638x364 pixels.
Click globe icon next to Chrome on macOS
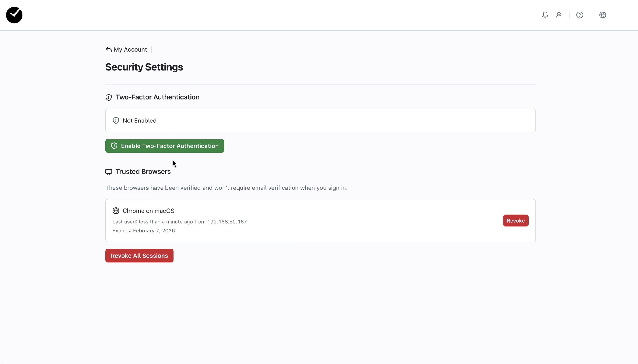point(116,211)
